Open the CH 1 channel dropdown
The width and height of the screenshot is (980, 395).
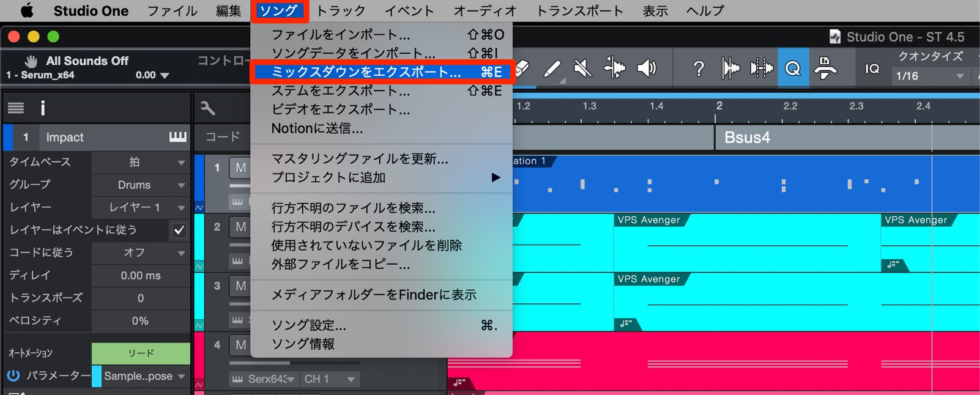tap(330, 379)
